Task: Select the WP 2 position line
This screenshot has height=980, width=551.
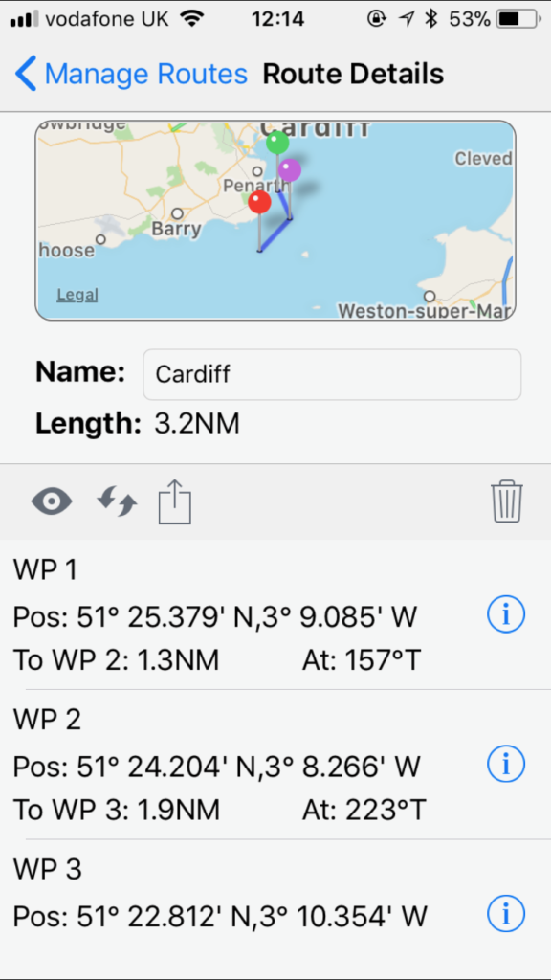Action: (x=216, y=766)
